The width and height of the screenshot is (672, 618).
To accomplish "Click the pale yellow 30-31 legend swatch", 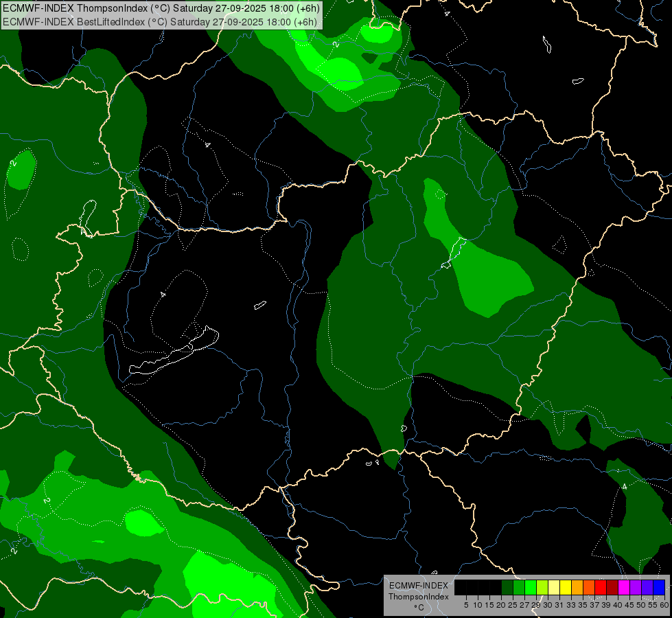I will point(554,587).
